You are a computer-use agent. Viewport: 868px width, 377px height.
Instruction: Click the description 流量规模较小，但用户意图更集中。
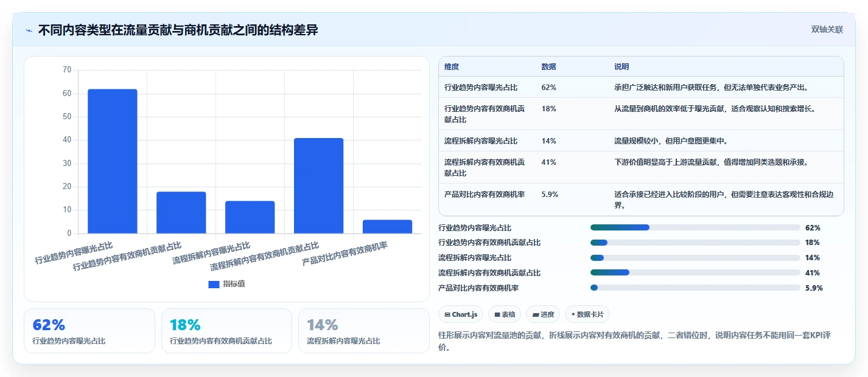pos(671,141)
